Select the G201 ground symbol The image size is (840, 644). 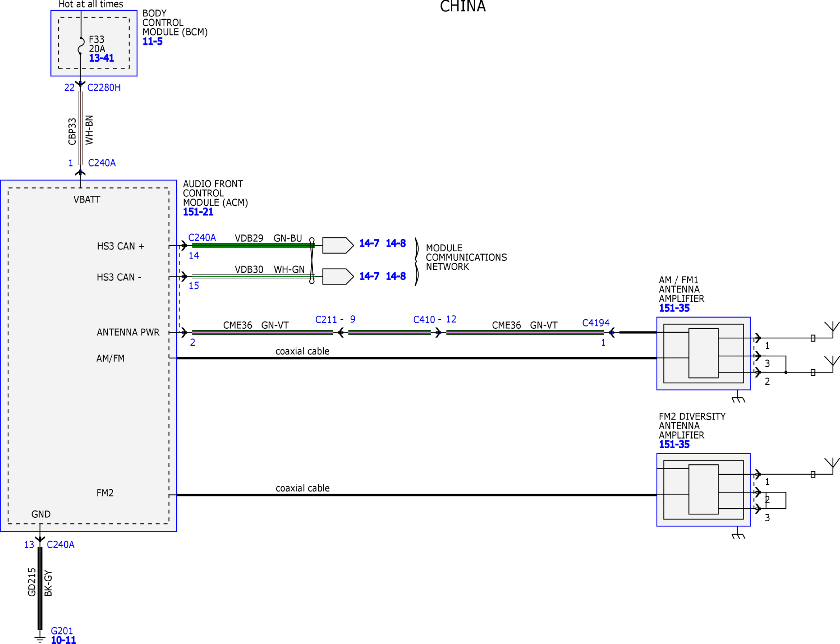40,639
